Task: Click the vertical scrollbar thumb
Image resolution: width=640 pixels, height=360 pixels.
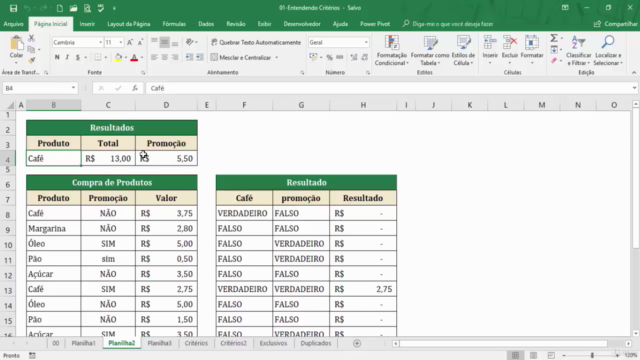Action: [636, 179]
